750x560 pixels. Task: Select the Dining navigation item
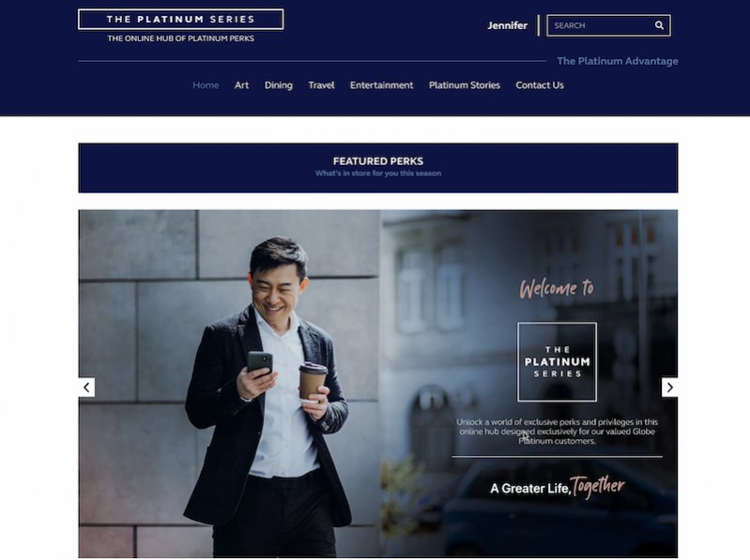(x=279, y=85)
